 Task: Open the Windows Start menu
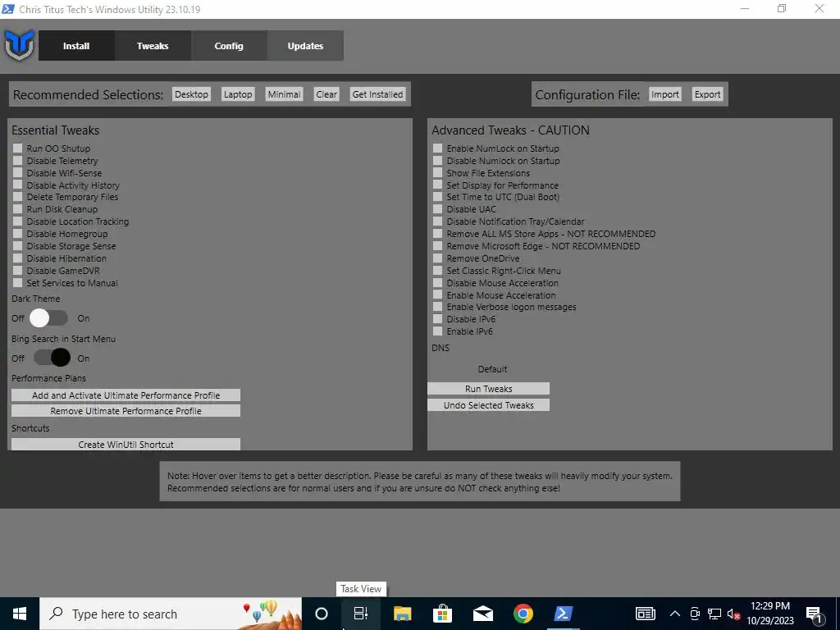point(20,614)
